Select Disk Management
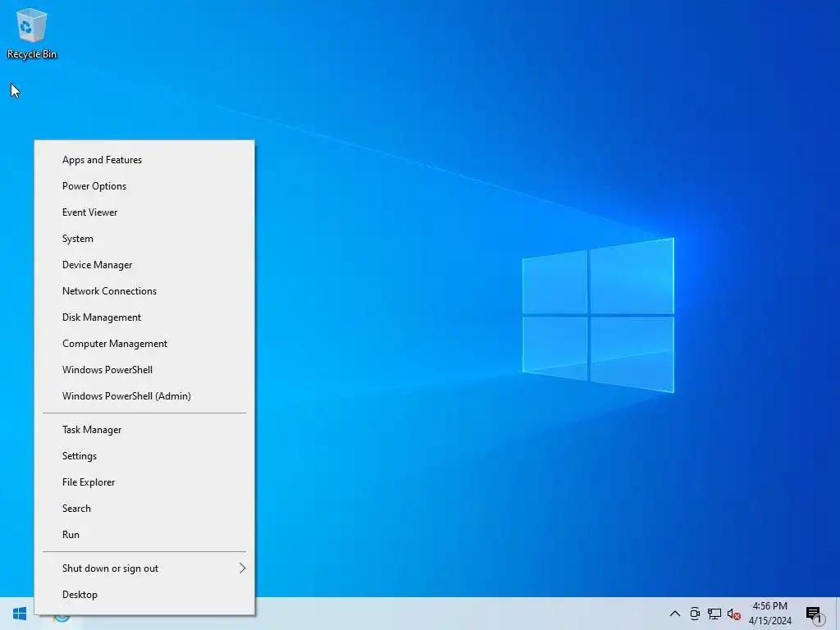The height and width of the screenshot is (630, 840). tap(144, 317)
